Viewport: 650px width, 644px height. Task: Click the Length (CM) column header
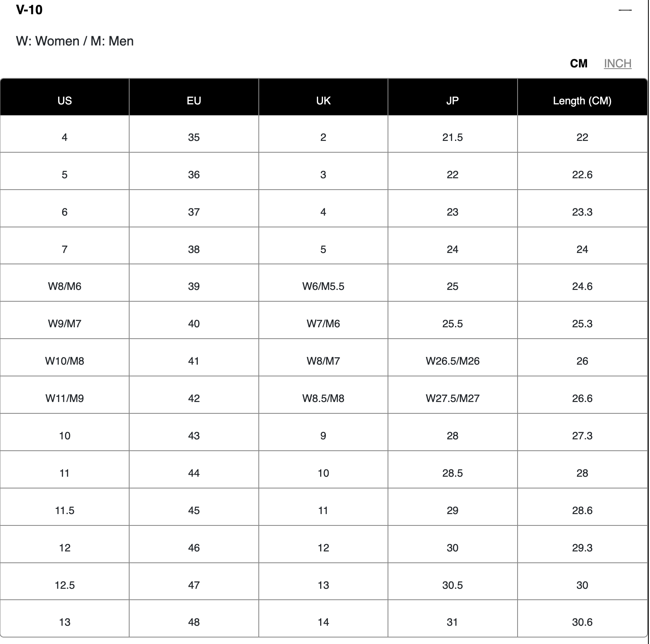click(582, 101)
